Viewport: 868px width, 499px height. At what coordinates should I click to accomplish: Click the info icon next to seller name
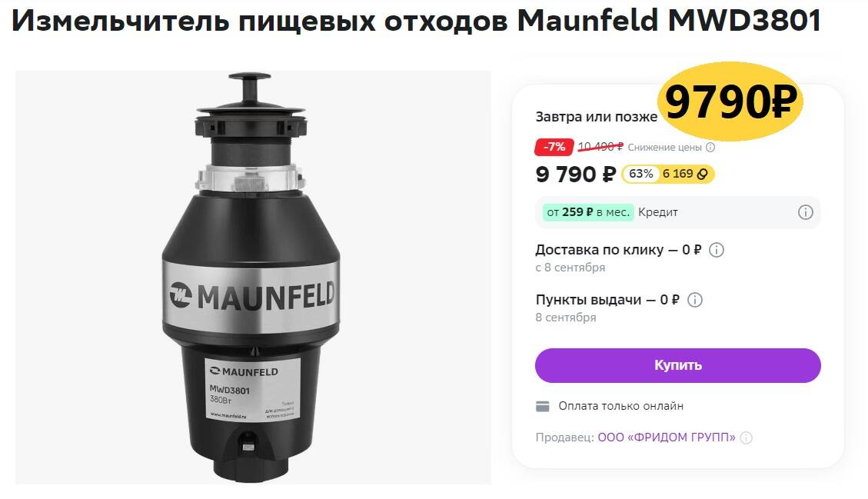pyautogui.click(x=747, y=437)
